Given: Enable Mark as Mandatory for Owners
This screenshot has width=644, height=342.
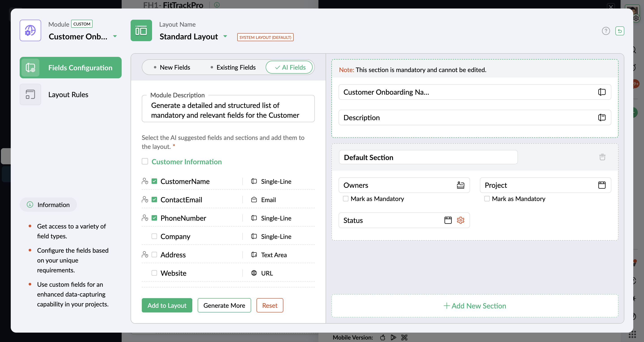Looking at the screenshot, I should [x=345, y=199].
